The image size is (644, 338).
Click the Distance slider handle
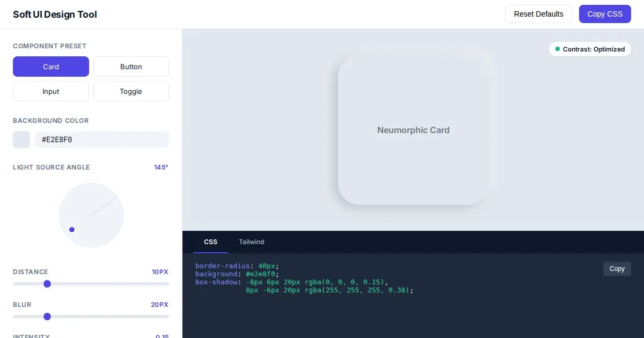pos(47,284)
